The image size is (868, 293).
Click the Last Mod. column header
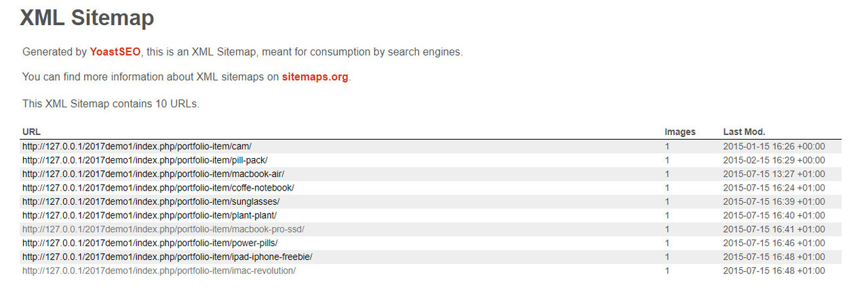tap(744, 132)
